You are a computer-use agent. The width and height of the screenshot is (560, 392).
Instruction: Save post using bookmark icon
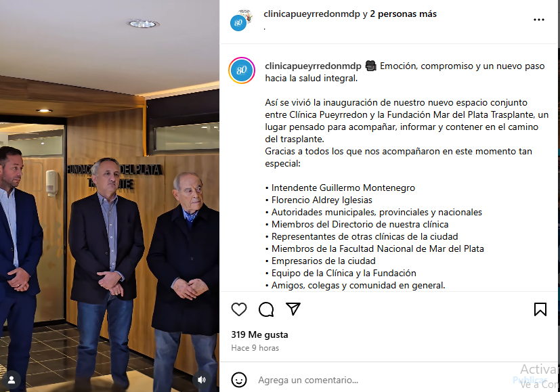tap(540, 309)
